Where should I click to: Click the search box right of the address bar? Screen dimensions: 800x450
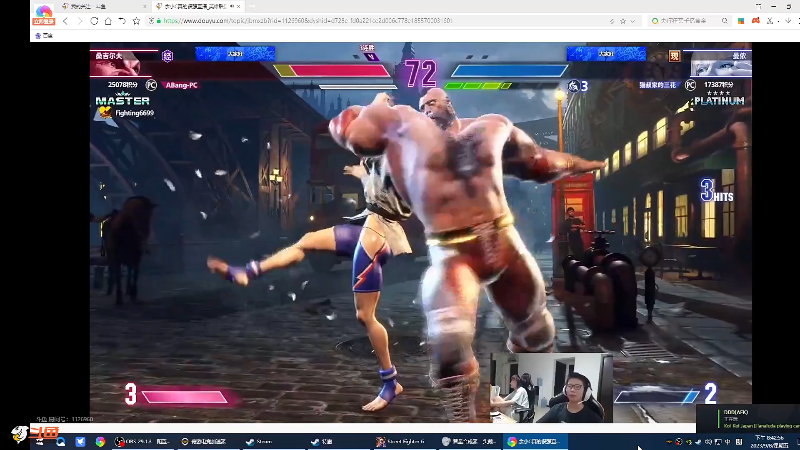pyautogui.click(x=689, y=21)
